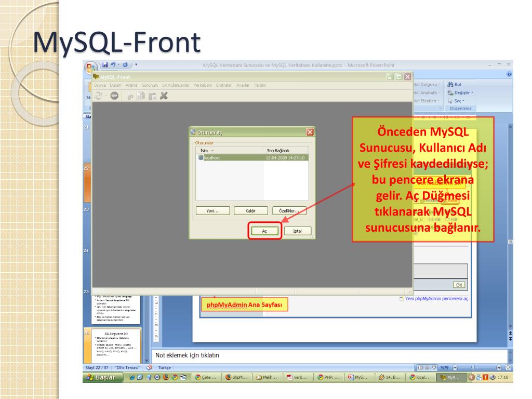The image size is (532, 399).
Task: Open Dosya menu in MySQL-Front
Action: pyautogui.click(x=100, y=85)
